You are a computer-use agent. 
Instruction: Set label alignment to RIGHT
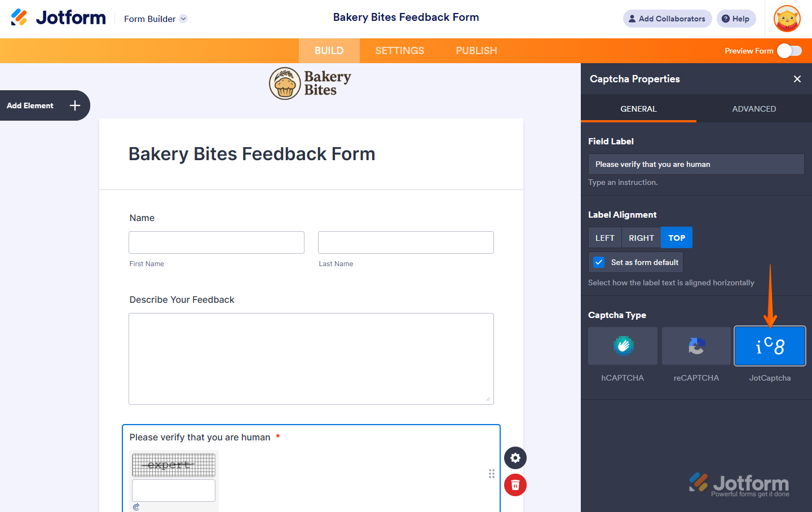coord(641,238)
